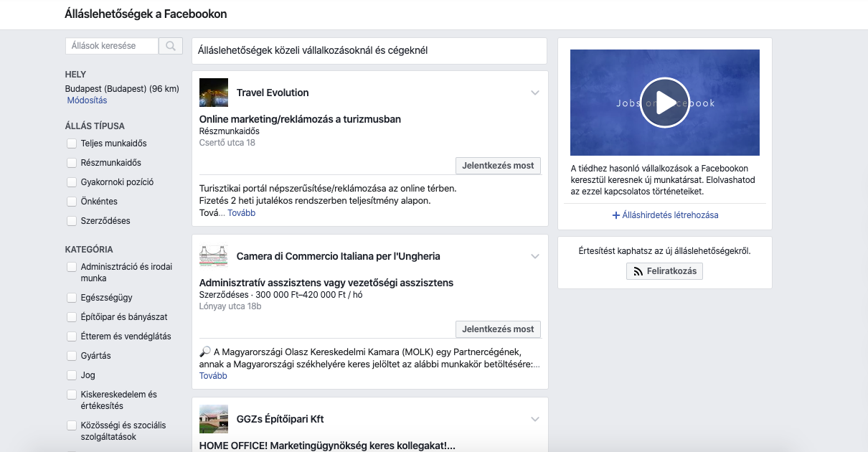868x452 pixels.
Task: Open chevron menu for Camera di Commercio post
Action: [x=534, y=256]
